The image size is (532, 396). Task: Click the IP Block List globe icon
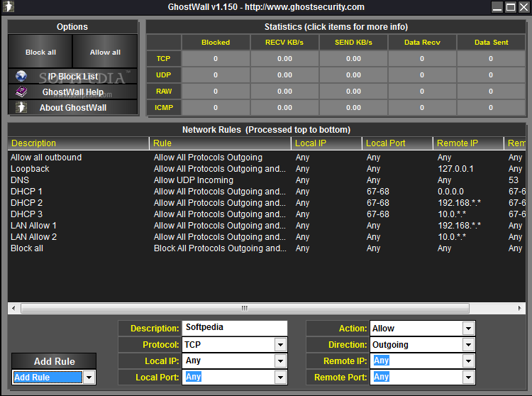coord(21,76)
